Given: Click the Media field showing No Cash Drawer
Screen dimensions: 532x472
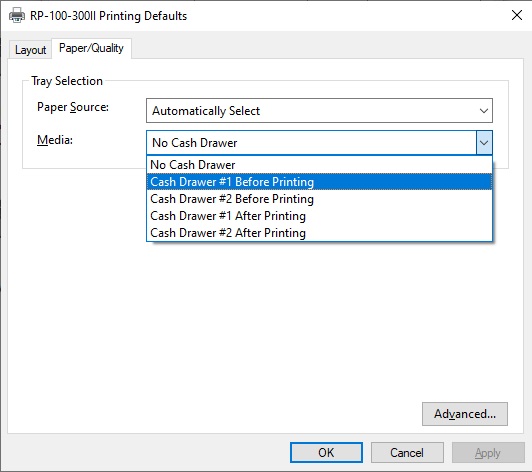Looking at the screenshot, I should coord(311,143).
